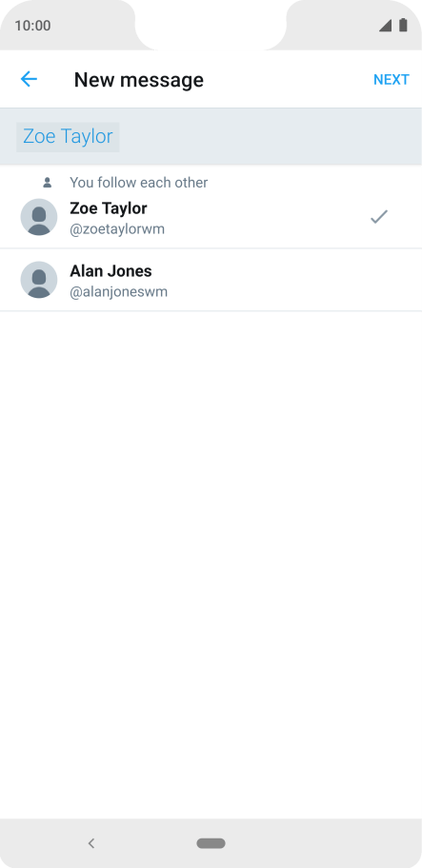Tap the signal strength status icon
Image resolution: width=422 pixels, height=868 pixels.
pyautogui.click(x=386, y=26)
